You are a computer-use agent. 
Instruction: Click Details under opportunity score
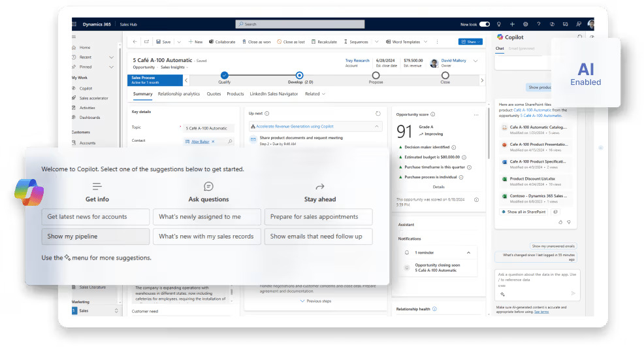pyautogui.click(x=439, y=187)
